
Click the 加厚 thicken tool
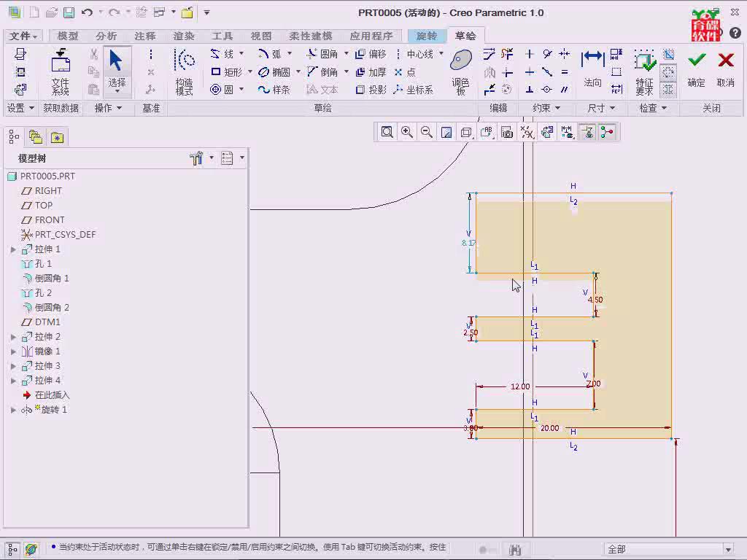[x=371, y=72]
